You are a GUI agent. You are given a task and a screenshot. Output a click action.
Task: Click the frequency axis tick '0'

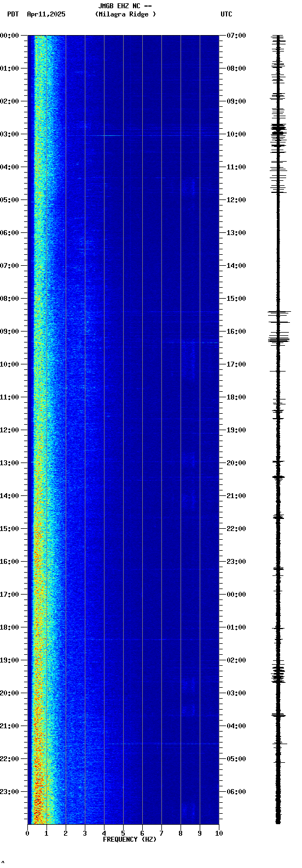27,833
